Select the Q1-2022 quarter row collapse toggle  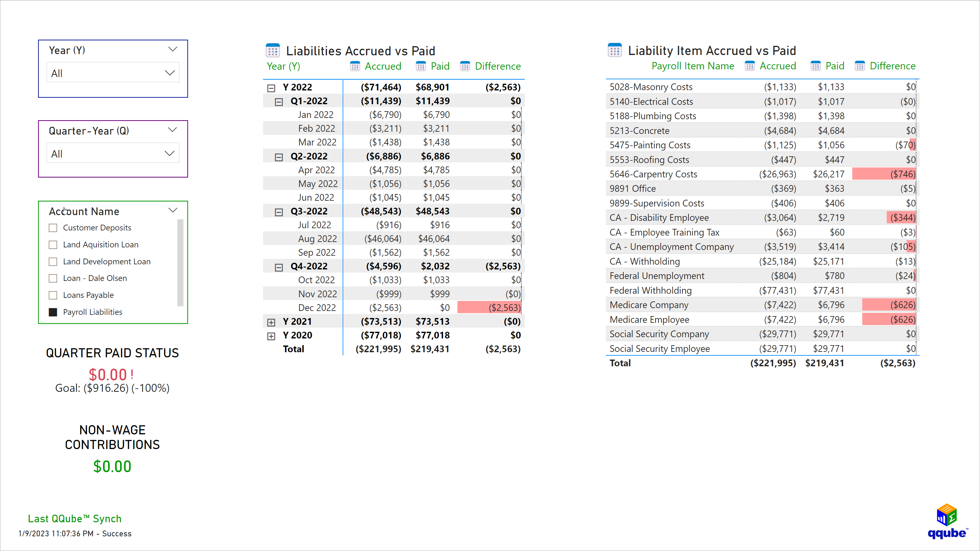tap(279, 101)
